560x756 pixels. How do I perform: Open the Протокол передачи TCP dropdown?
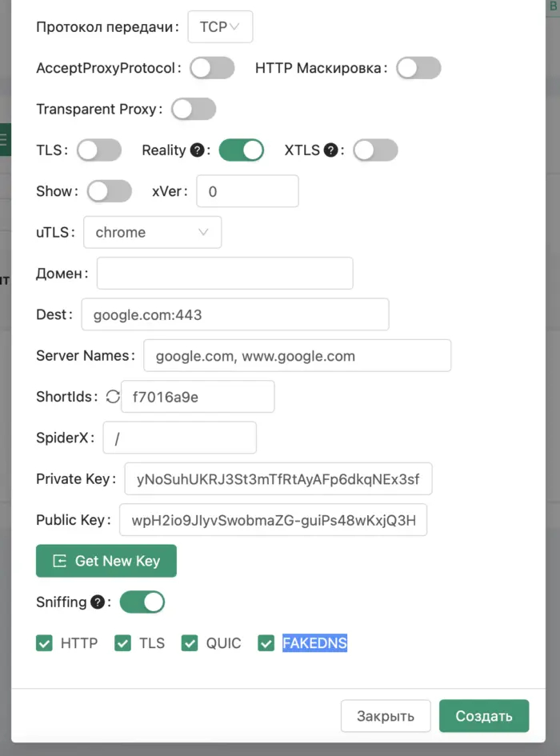pyautogui.click(x=220, y=26)
